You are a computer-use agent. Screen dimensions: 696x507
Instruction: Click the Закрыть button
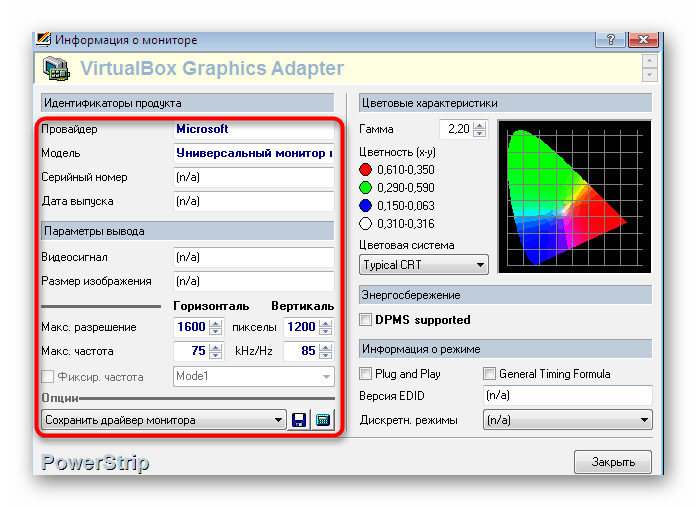pos(613,462)
